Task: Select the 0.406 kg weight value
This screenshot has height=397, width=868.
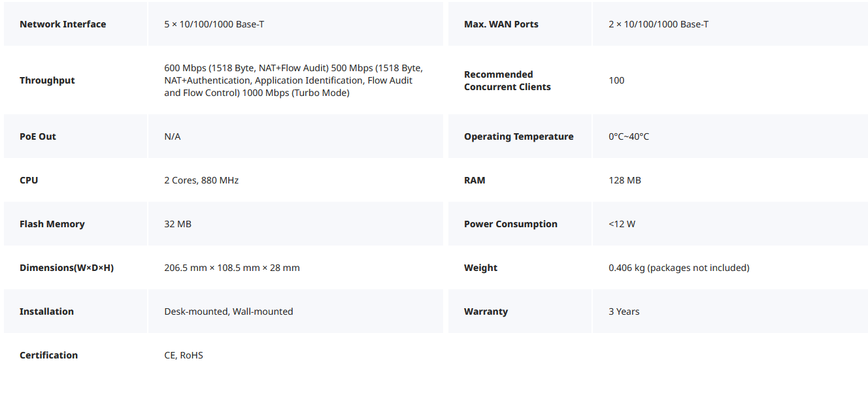Action: (x=679, y=268)
